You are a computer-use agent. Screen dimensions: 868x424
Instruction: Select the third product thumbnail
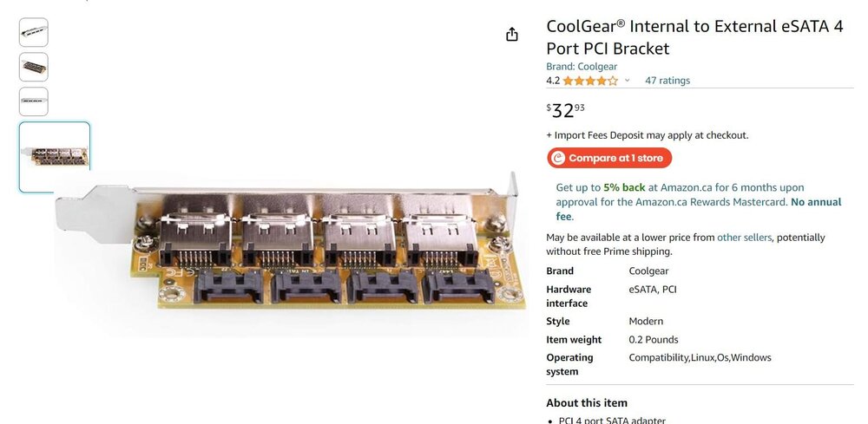(34, 101)
